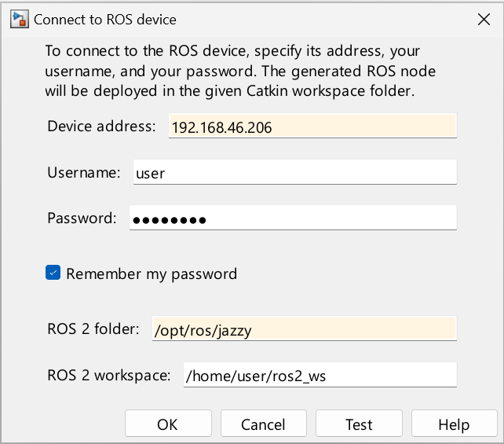Click the Simulink icon in the title bar
504x444 pixels.
coord(20,20)
